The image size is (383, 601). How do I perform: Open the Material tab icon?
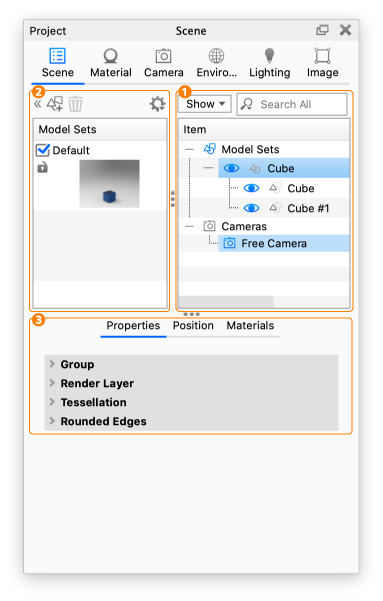(x=110, y=56)
